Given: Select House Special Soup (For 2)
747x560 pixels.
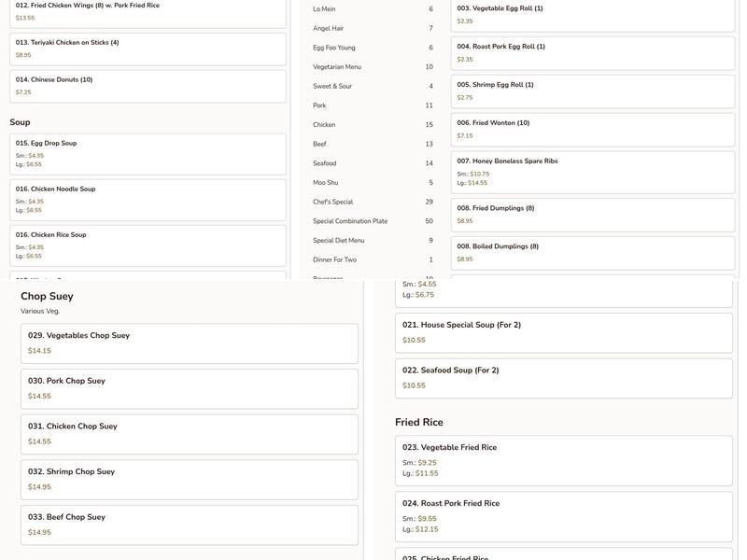Looking at the screenshot, I should 563,332.
